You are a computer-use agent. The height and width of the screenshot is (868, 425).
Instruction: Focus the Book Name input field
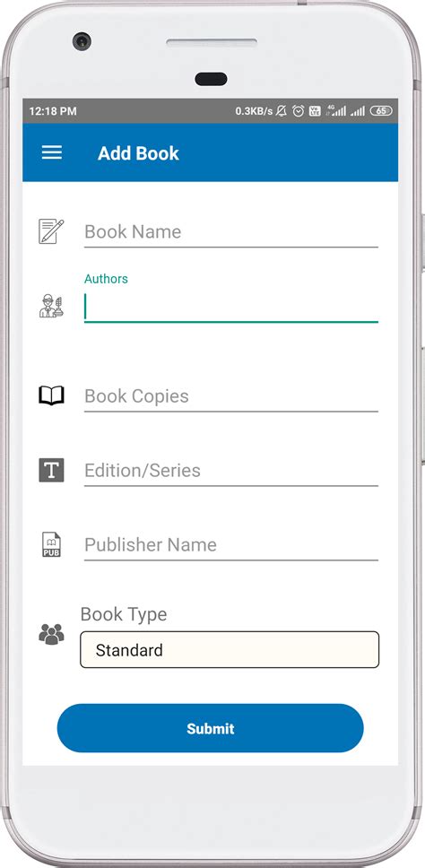(231, 232)
